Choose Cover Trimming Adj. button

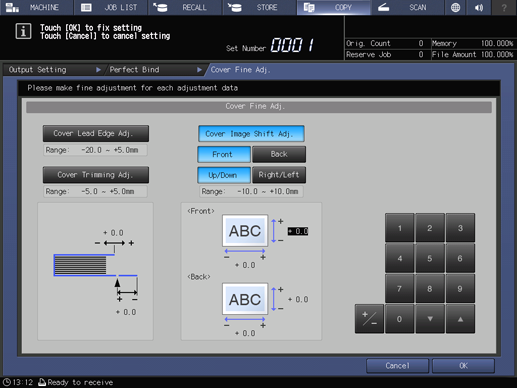point(96,175)
